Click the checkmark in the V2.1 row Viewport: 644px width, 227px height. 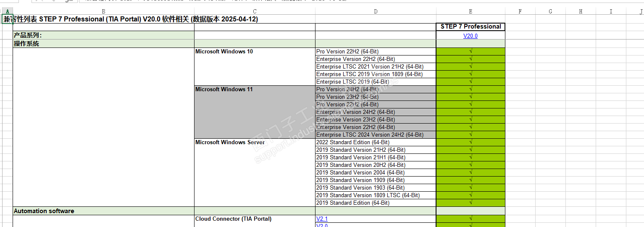coord(471,219)
